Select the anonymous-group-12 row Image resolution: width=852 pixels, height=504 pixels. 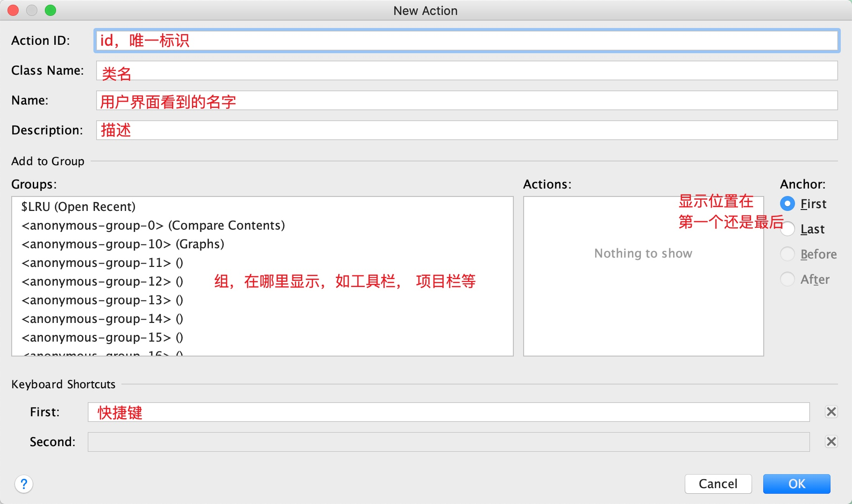tap(262, 281)
